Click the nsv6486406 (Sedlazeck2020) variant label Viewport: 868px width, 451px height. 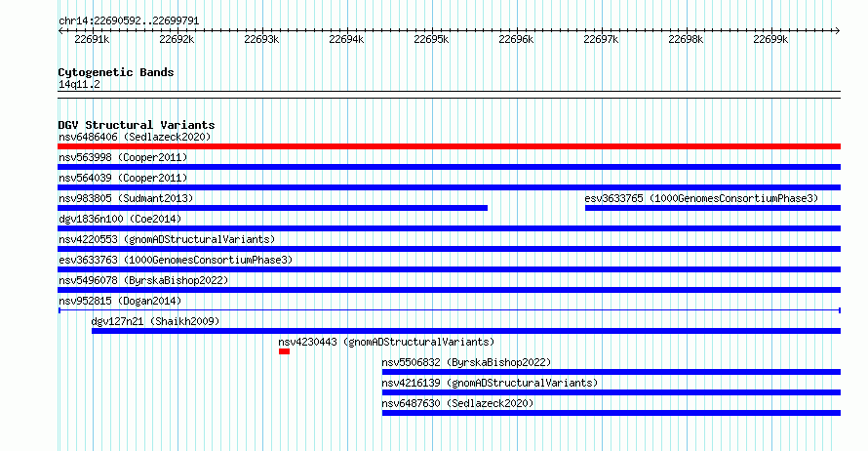[x=135, y=137]
